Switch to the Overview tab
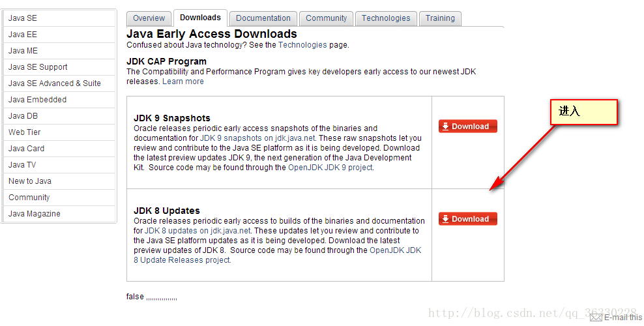This screenshot has width=644, height=326. (149, 18)
